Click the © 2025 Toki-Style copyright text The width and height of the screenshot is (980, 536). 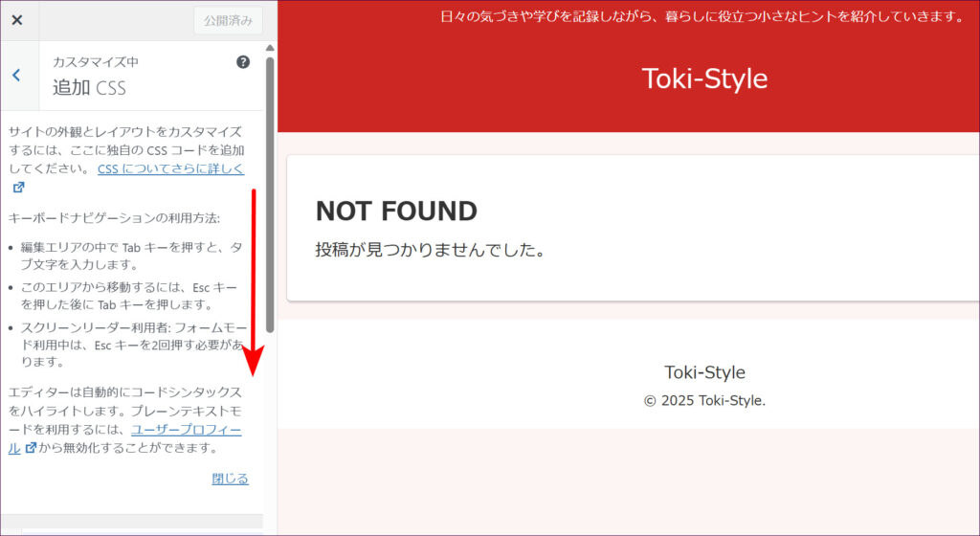[x=704, y=400]
